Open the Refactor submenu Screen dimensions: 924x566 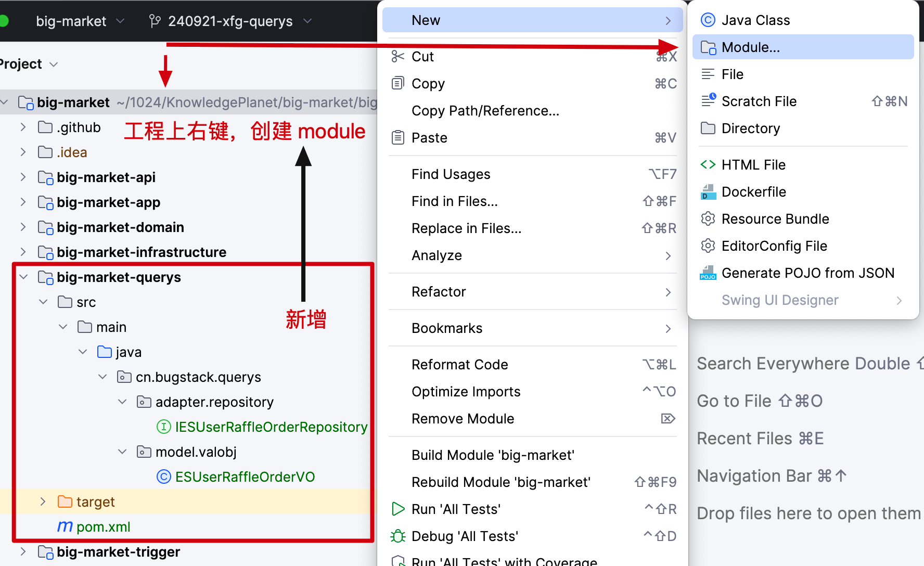[x=439, y=292]
